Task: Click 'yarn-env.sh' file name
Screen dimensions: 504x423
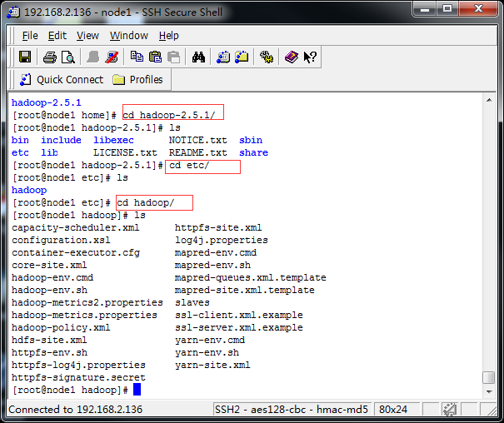Action: [x=207, y=352]
